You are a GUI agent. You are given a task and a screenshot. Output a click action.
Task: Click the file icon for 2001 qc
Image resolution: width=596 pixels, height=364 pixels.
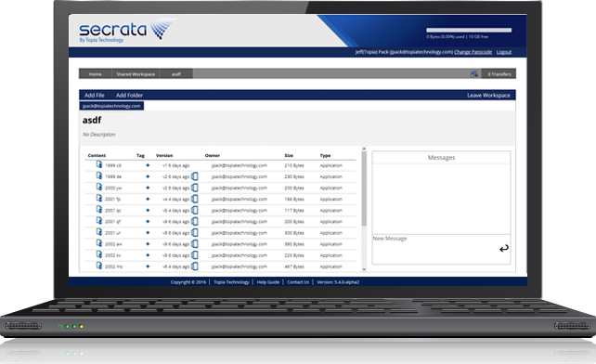point(99,209)
